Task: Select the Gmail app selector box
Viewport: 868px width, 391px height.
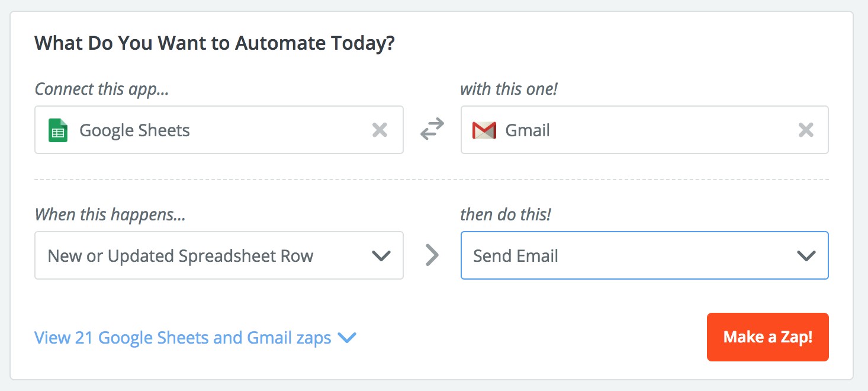Action: pos(644,130)
